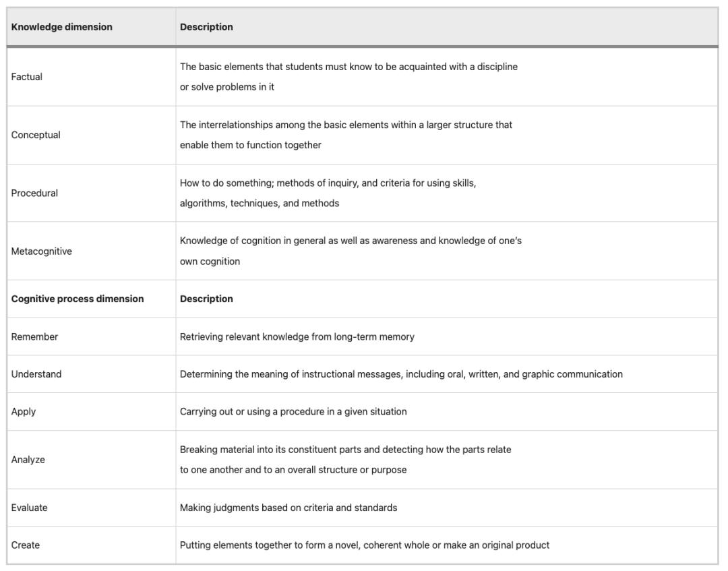
Task: Click the top Description column header
Action: 206,27
